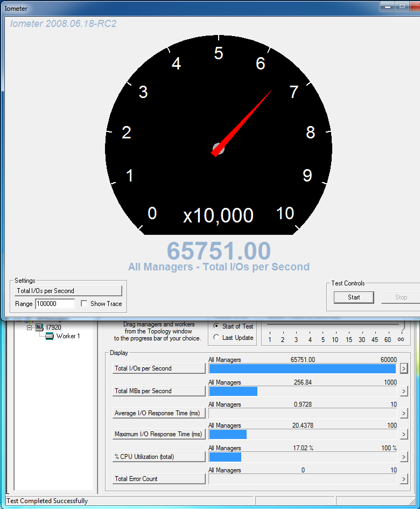420x509 pixels.
Task: Click the 60000 scale maximum value
Action: (x=389, y=360)
